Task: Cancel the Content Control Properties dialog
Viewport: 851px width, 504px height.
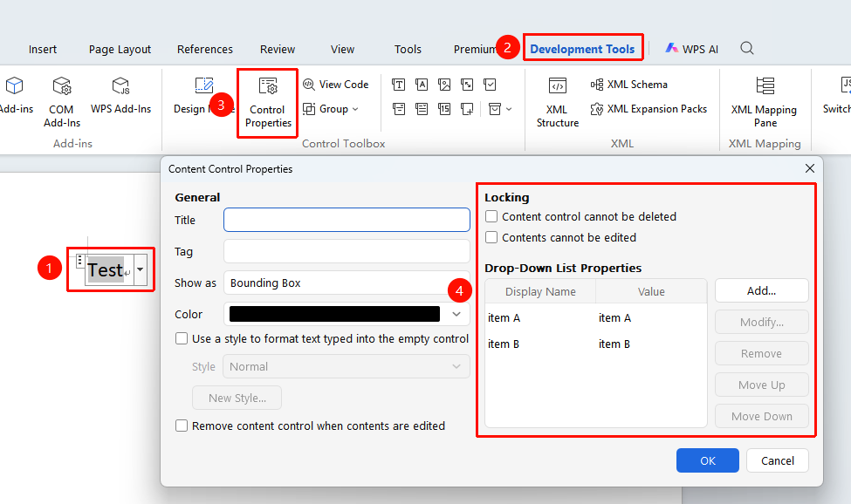Action: pos(777,460)
